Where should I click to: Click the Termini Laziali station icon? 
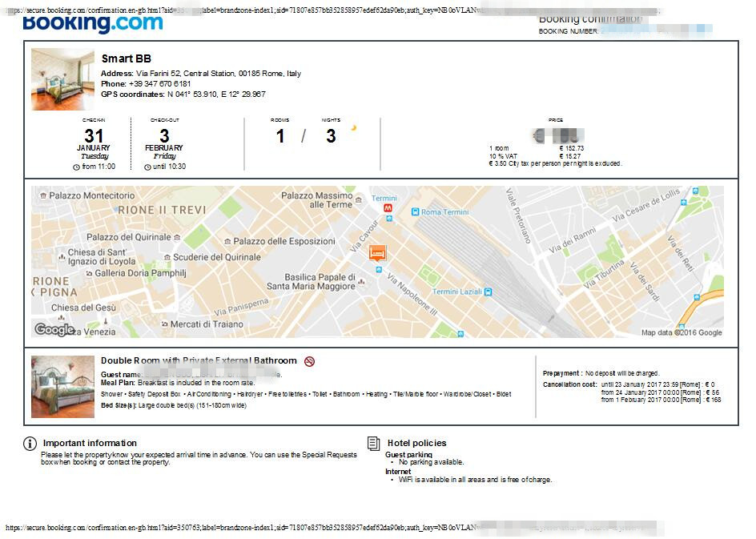[488, 292]
